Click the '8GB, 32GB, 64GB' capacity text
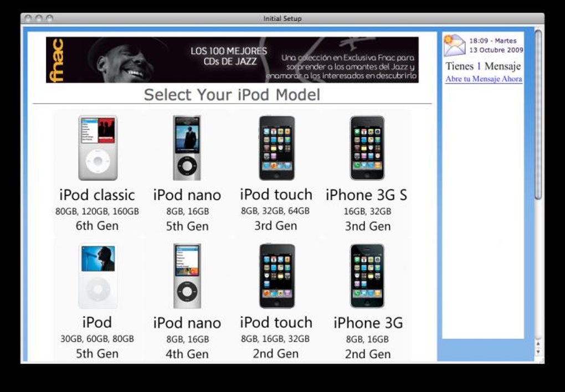Image resolution: width=565 pixels, height=392 pixels. point(275,211)
